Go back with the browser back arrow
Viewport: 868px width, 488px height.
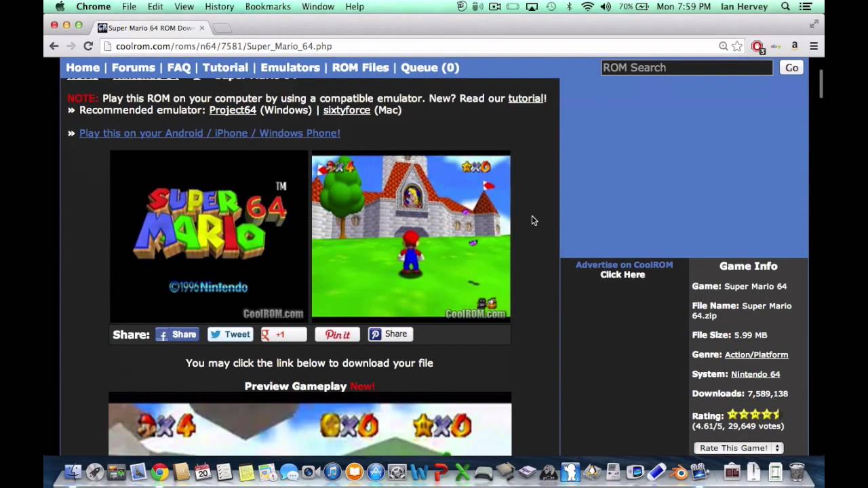click(x=54, y=46)
